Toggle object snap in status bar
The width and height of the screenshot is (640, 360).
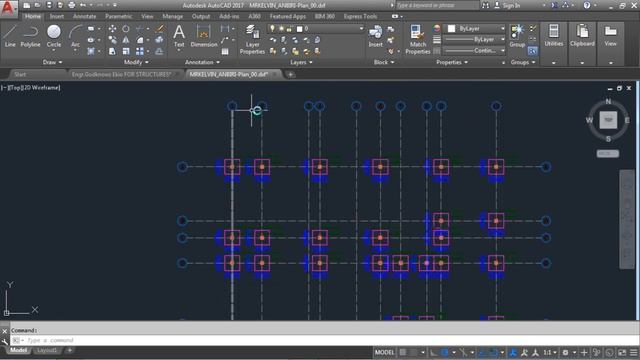[493, 352]
